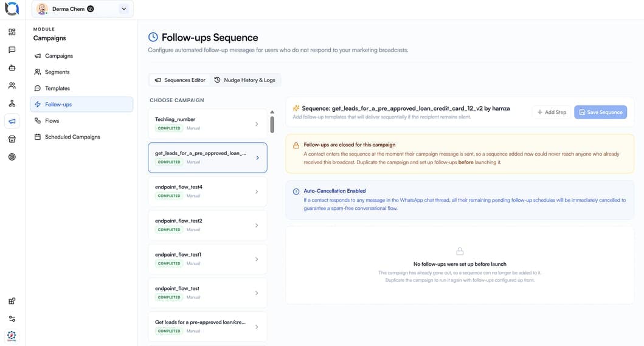This screenshot has height=346, width=644.
Task: Expand the endpoint_flow_test4 campaign chevron
Action: [257, 192]
